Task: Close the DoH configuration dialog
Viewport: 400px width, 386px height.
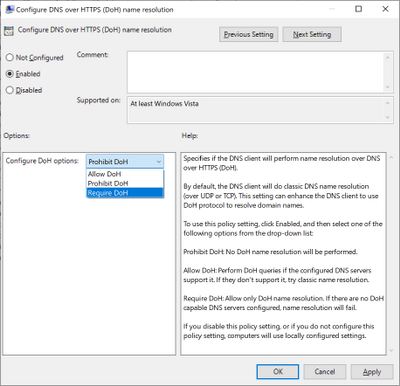Action: click(x=385, y=9)
